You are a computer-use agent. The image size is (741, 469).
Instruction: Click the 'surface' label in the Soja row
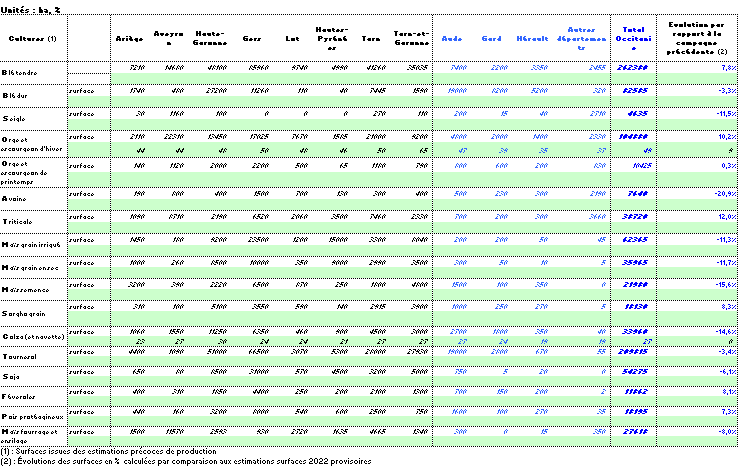(x=82, y=372)
